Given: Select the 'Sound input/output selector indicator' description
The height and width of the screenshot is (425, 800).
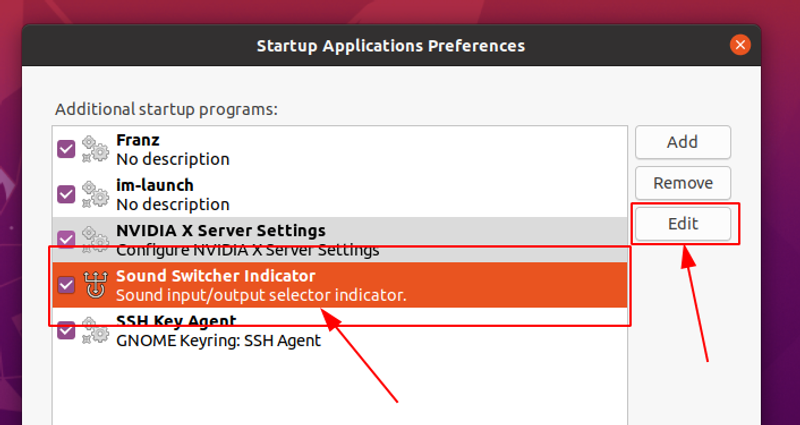Looking at the screenshot, I should pyautogui.click(x=261, y=295).
